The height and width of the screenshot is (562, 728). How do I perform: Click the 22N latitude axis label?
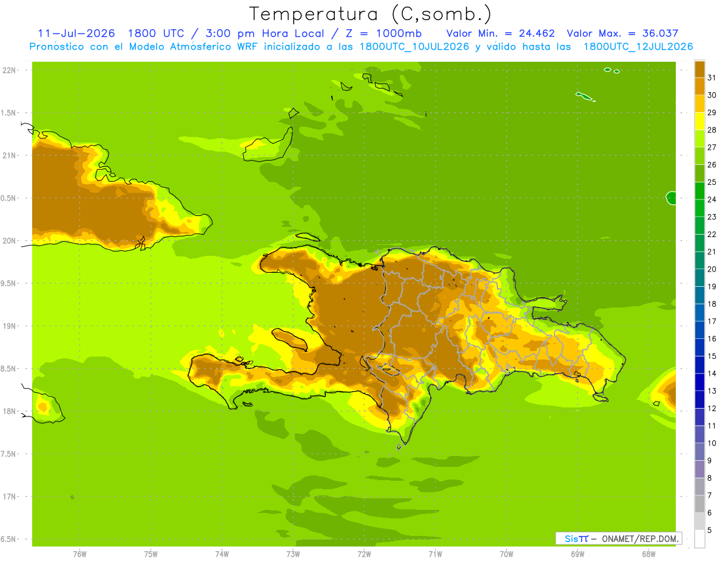10,70
